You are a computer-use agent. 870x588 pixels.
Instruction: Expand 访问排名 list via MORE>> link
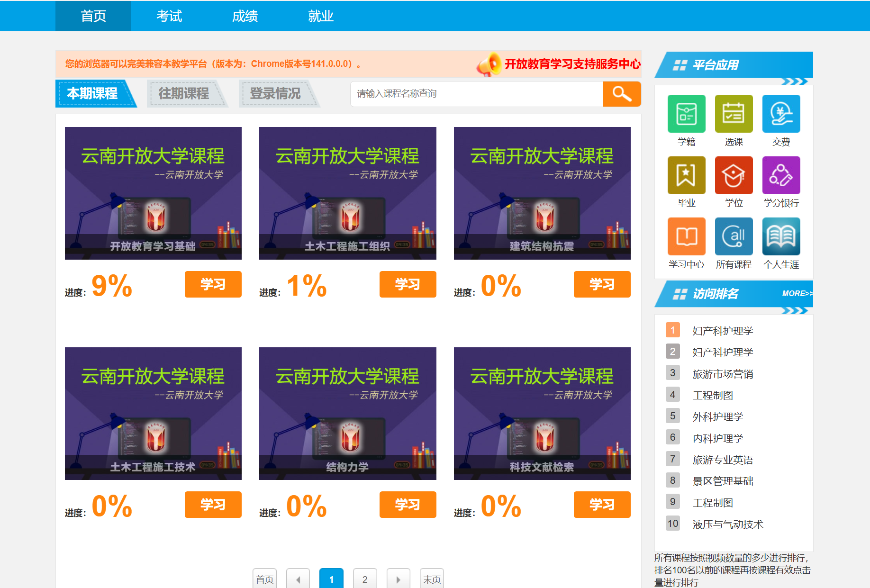point(797,294)
